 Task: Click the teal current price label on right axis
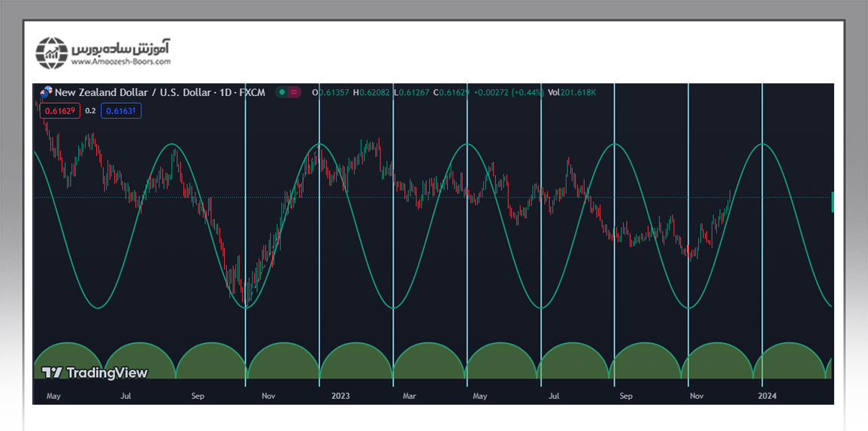(832, 201)
